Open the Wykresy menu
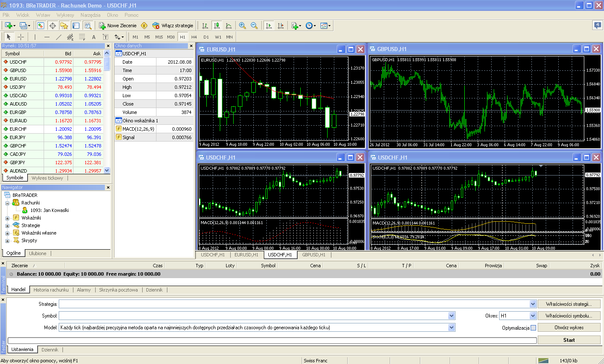 coord(65,15)
